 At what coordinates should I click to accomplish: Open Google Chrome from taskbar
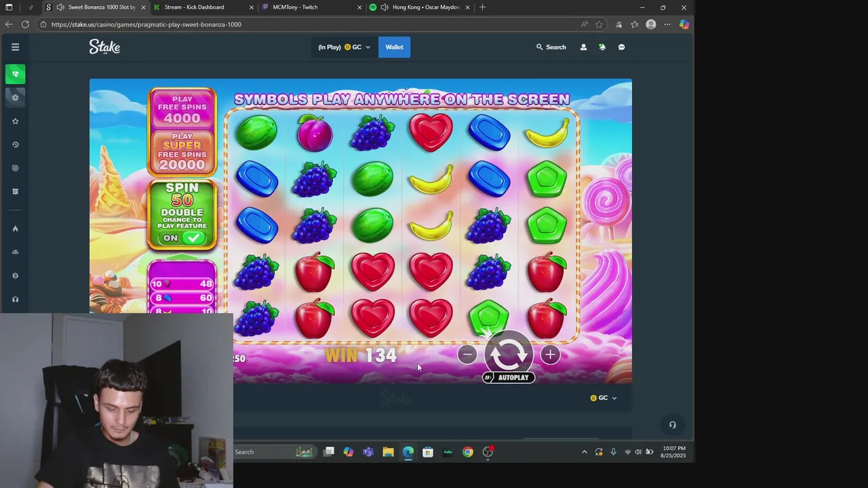pos(468,452)
